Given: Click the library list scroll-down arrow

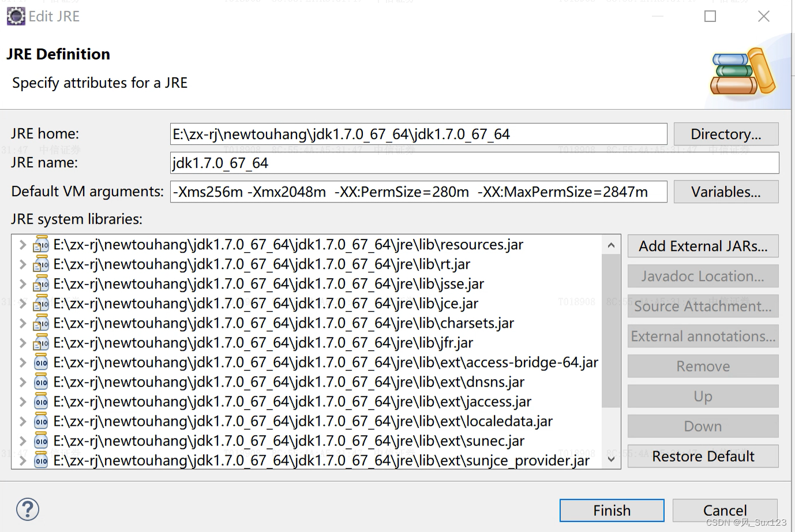Looking at the screenshot, I should point(611,459).
